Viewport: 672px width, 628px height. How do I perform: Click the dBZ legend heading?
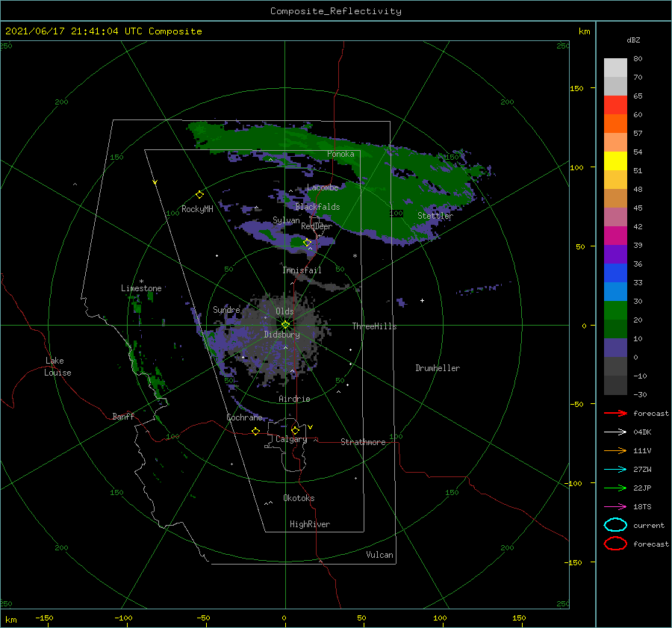(633, 40)
